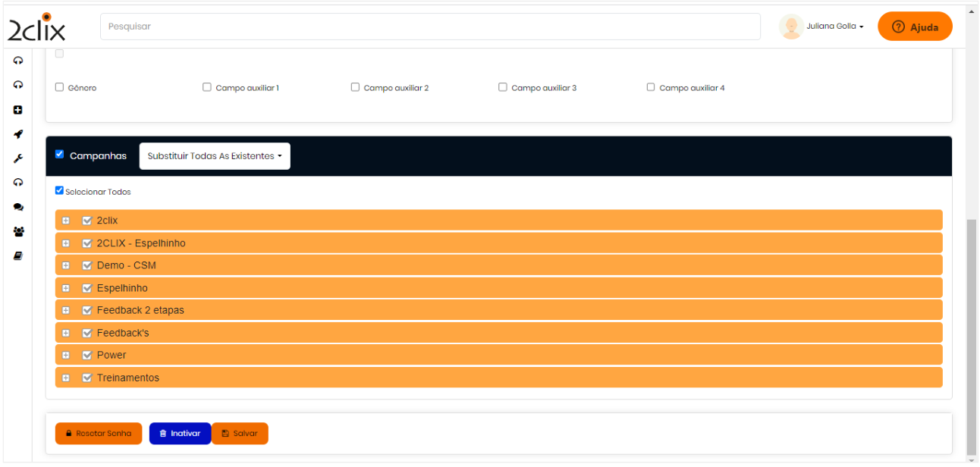Click the vertical scrollbar thumb
The width and height of the screenshot is (980, 467).
pyautogui.click(x=971, y=334)
